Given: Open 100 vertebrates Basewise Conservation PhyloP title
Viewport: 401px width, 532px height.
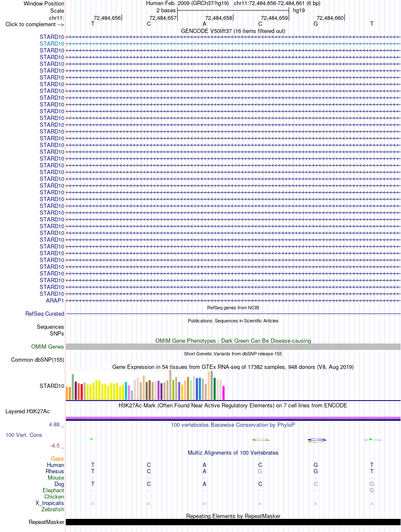Looking at the screenshot, I should pyautogui.click(x=233, y=425).
